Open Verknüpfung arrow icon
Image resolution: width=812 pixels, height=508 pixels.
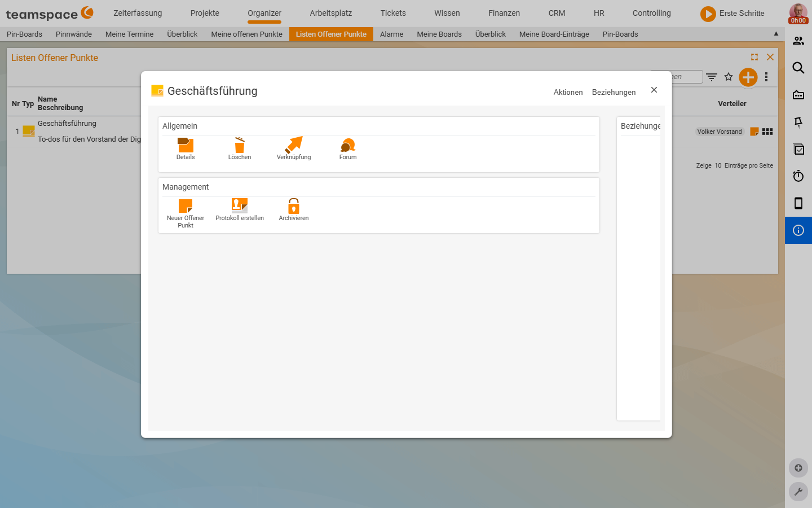pos(294,148)
